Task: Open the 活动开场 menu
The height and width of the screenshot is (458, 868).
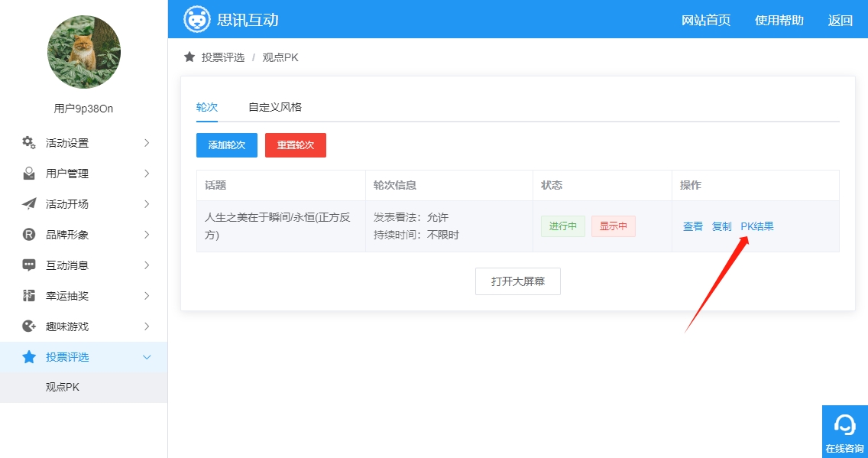Action: pos(83,204)
